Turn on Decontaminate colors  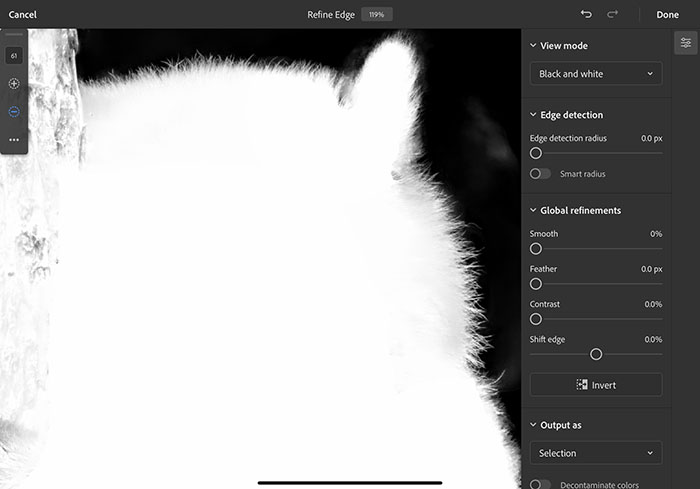tap(540, 485)
